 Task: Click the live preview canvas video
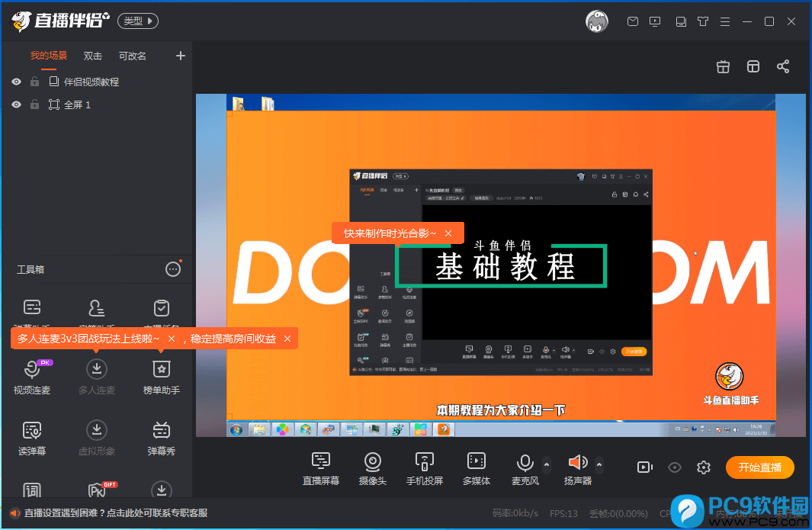point(501,265)
